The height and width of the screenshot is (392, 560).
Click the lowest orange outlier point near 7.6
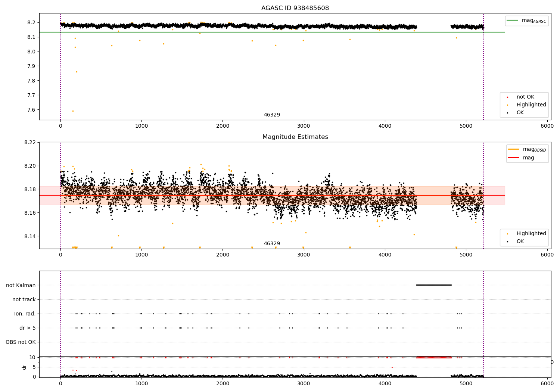pyautogui.click(x=73, y=111)
